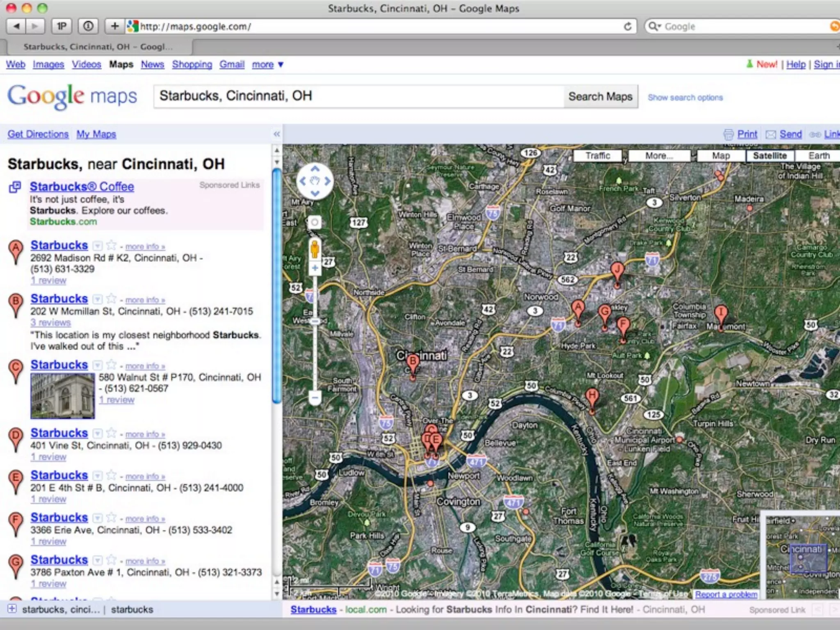Click the Print link with printer icon
Viewport: 840px width, 630px height.
[747, 134]
